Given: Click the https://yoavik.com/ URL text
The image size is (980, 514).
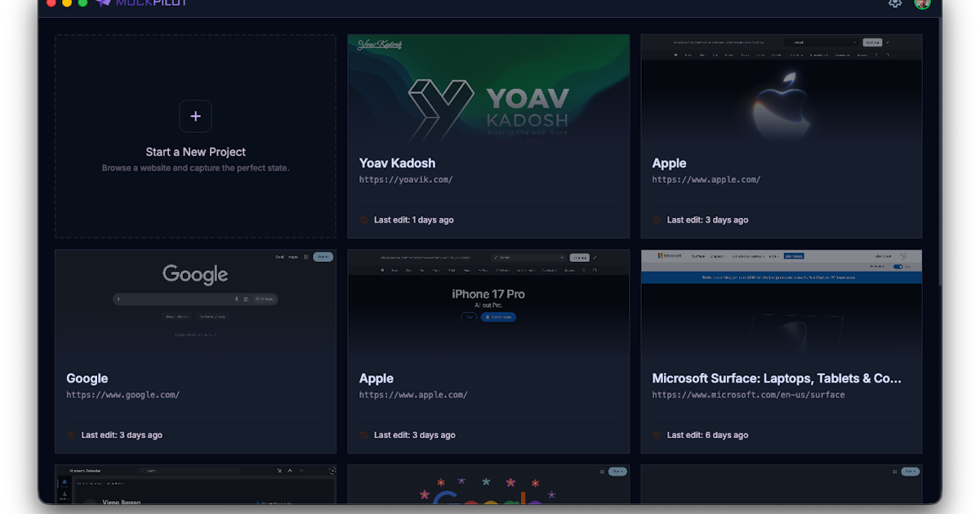Looking at the screenshot, I should pos(406,179).
